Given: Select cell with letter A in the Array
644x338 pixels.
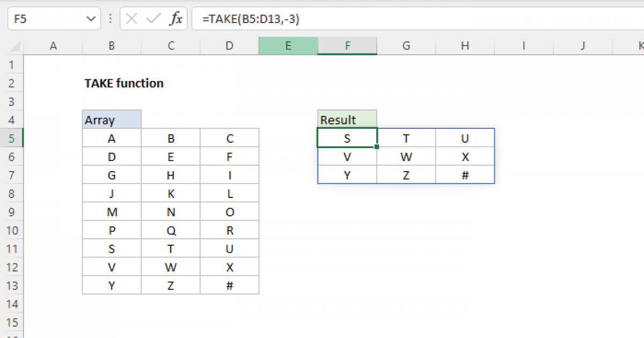Looking at the screenshot, I should 111,138.
